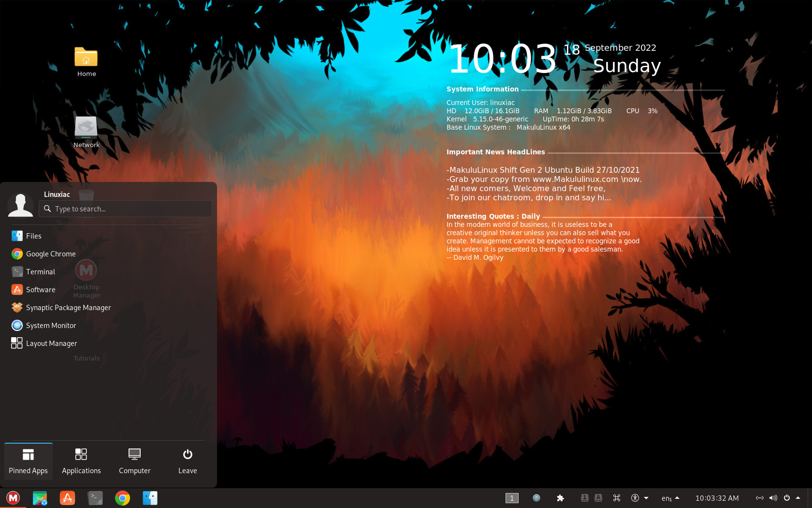
Task: Open Terminal from the pinned list
Action: tap(107, 272)
